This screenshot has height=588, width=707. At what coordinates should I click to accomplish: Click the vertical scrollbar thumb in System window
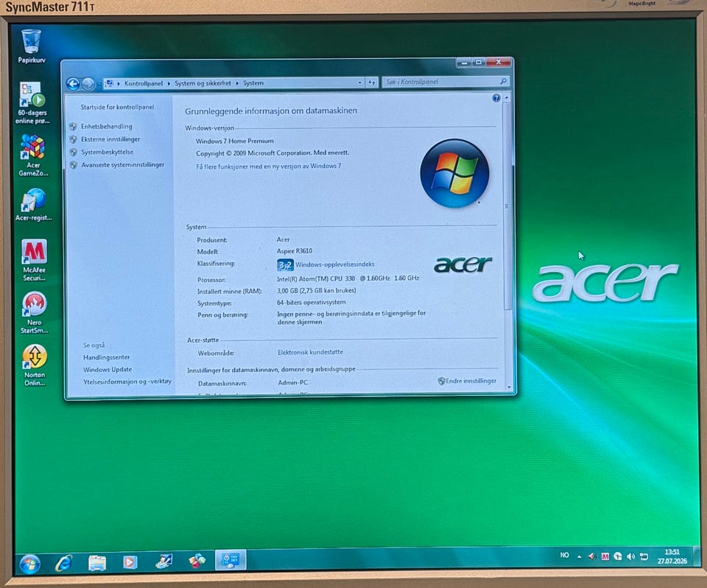coord(507,206)
